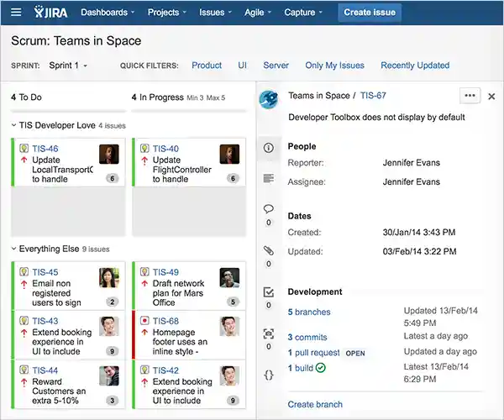504x420 pixels.
Task: Open issue link TIS-45
Action: pyautogui.click(x=45, y=272)
